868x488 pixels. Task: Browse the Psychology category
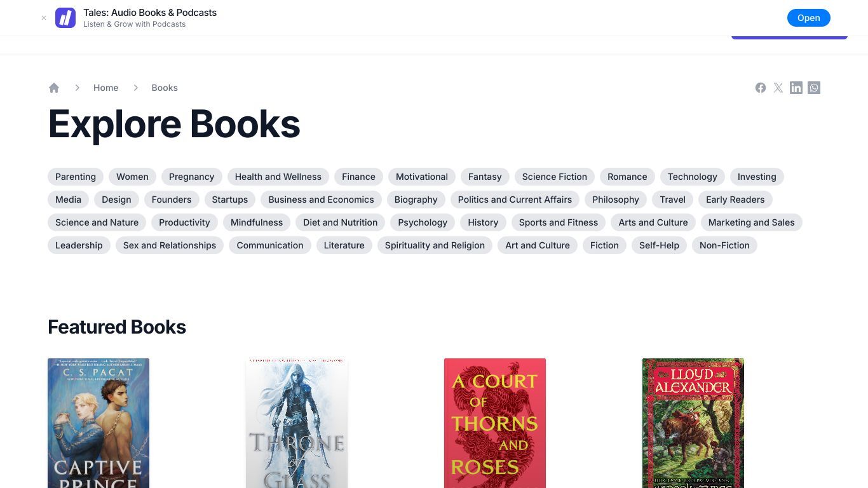423,222
